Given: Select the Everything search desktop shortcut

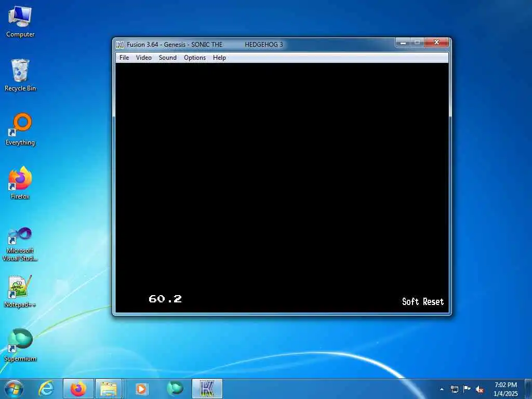Looking at the screenshot, I should (x=20, y=129).
